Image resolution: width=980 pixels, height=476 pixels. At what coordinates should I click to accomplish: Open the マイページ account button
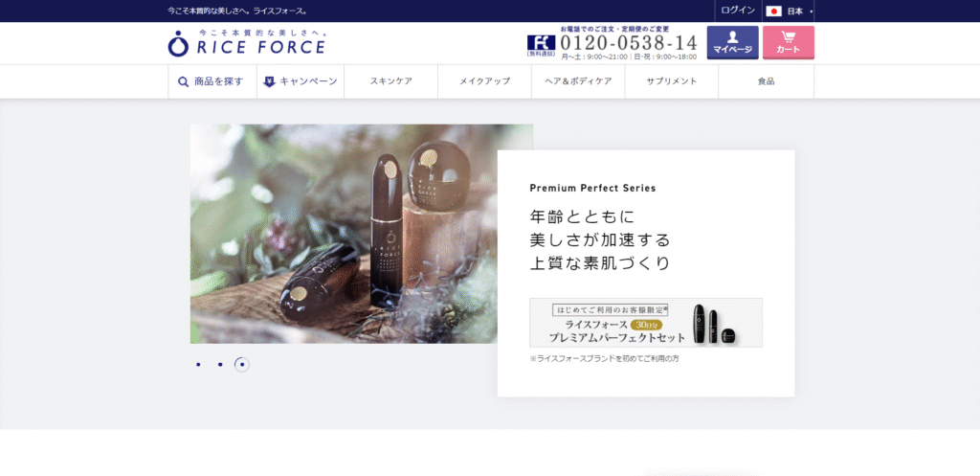(732, 42)
